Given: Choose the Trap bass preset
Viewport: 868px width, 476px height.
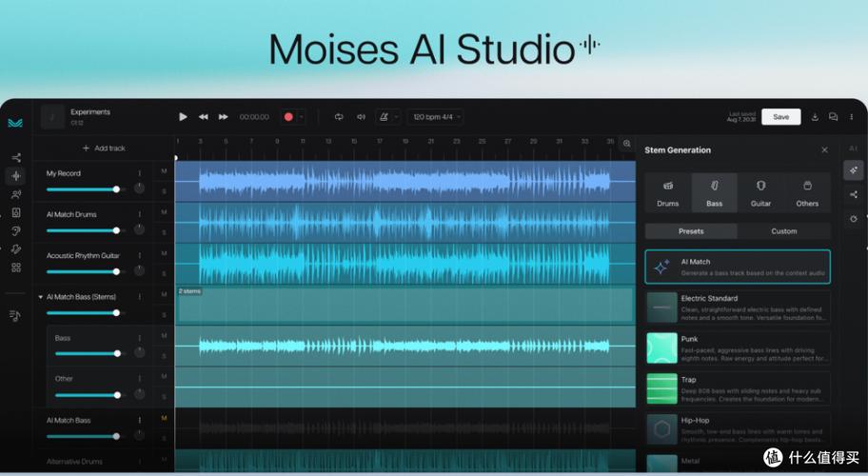Looking at the screenshot, I should pyautogui.click(x=738, y=388).
